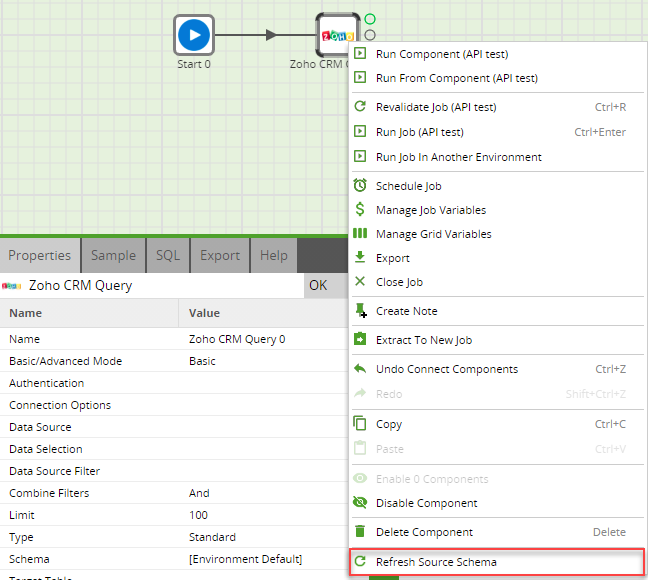Image resolution: width=648 pixels, height=580 pixels.
Task: Click the Refresh Source Schema circular arrow icon
Action: 360,561
